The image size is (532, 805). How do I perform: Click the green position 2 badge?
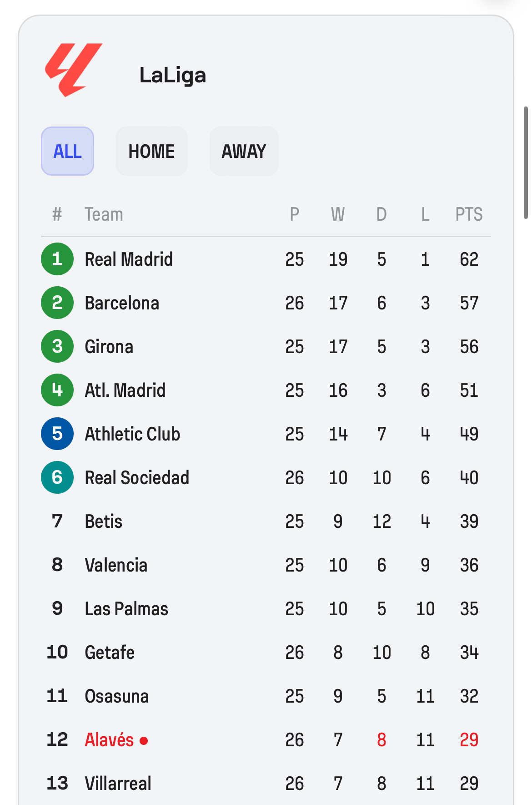(x=57, y=303)
